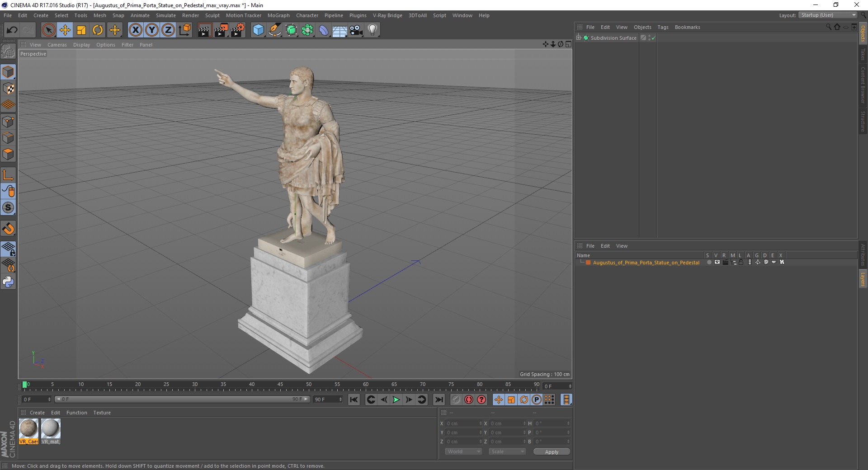Switch to Model mode in left sidebar
The image size is (868, 470).
(8, 72)
